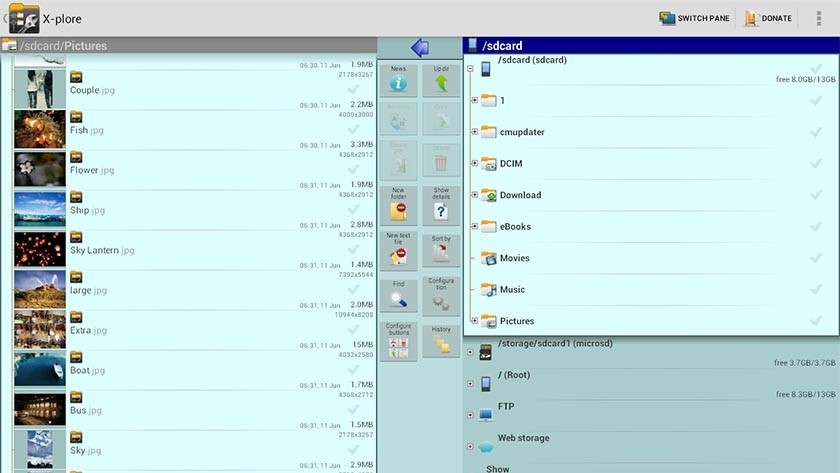Viewport: 840px width, 473px height.
Task: Click the microsd card icon
Action: click(485, 352)
